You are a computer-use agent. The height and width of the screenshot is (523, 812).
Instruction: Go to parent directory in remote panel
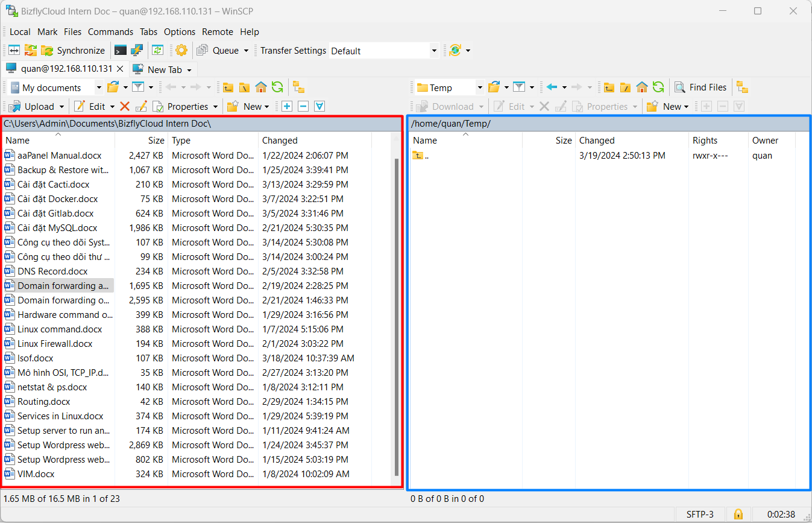pos(609,87)
